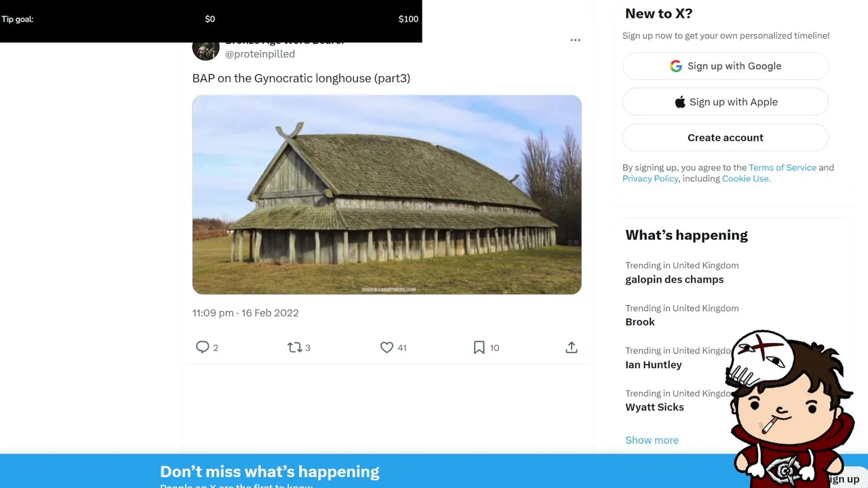Sign up with Apple button
Image resolution: width=868 pixels, height=488 pixels.
(725, 102)
